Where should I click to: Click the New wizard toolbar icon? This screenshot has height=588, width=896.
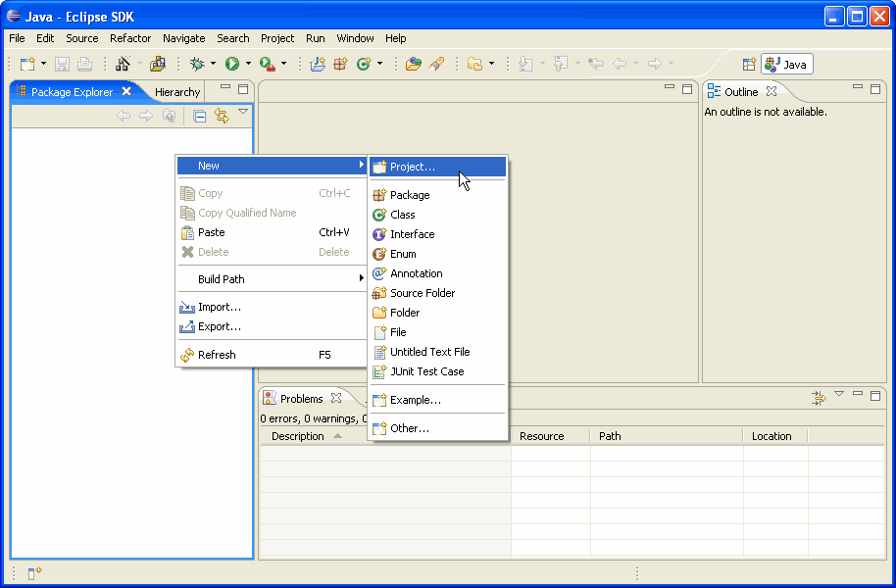pos(27,64)
